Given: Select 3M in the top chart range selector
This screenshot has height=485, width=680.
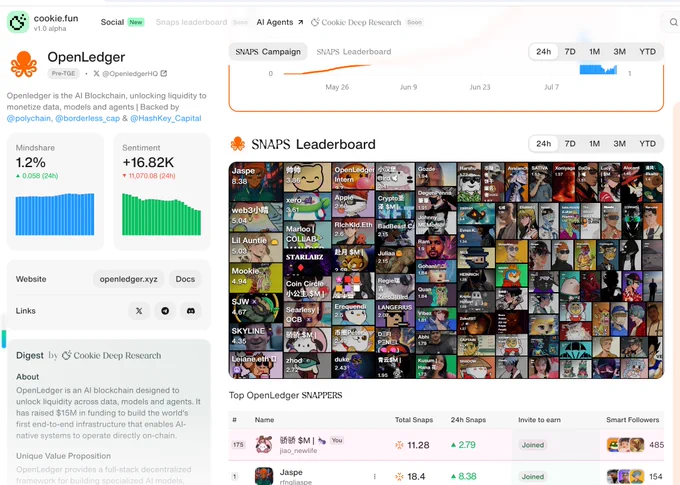Looking at the screenshot, I should [x=619, y=52].
